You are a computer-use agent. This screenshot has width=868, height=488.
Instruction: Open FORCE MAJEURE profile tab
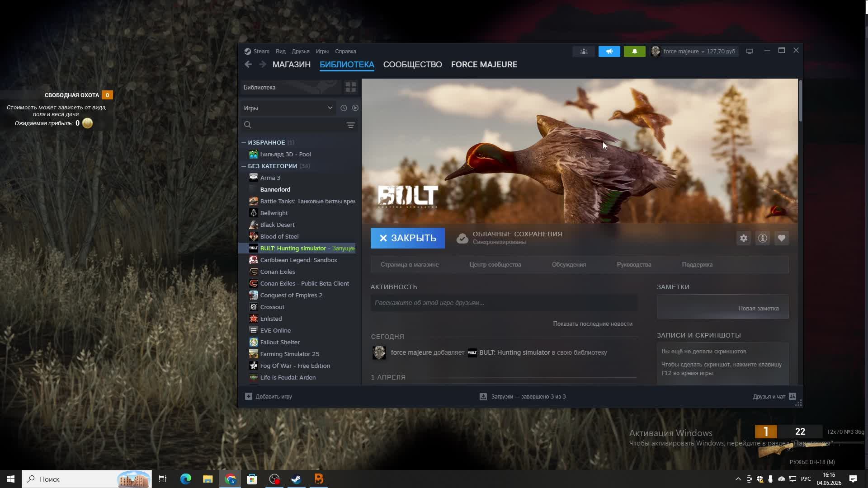pos(484,65)
